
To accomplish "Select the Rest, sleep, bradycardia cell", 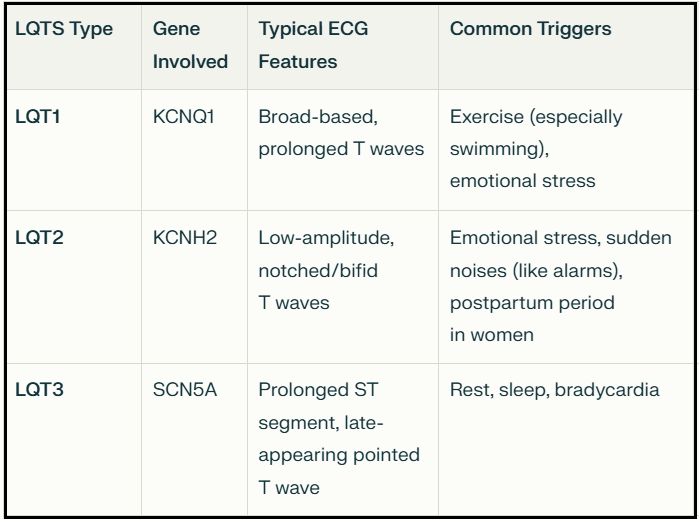I will [554, 390].
